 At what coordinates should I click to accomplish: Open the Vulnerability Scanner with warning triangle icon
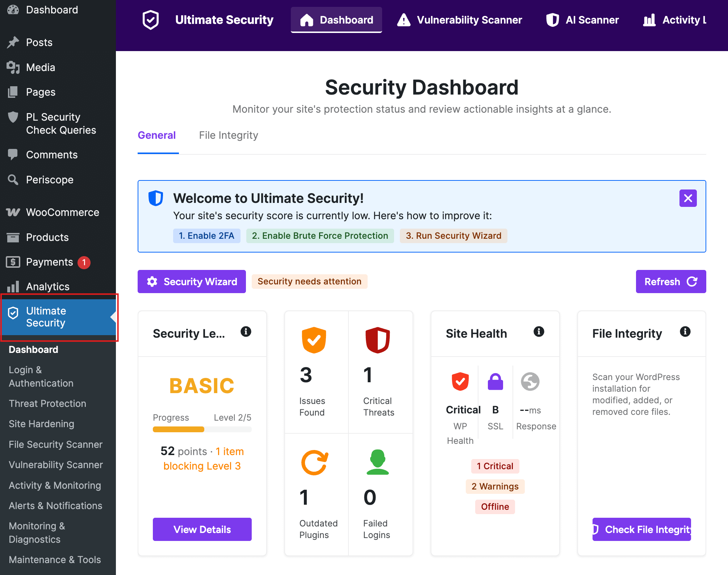403,20
